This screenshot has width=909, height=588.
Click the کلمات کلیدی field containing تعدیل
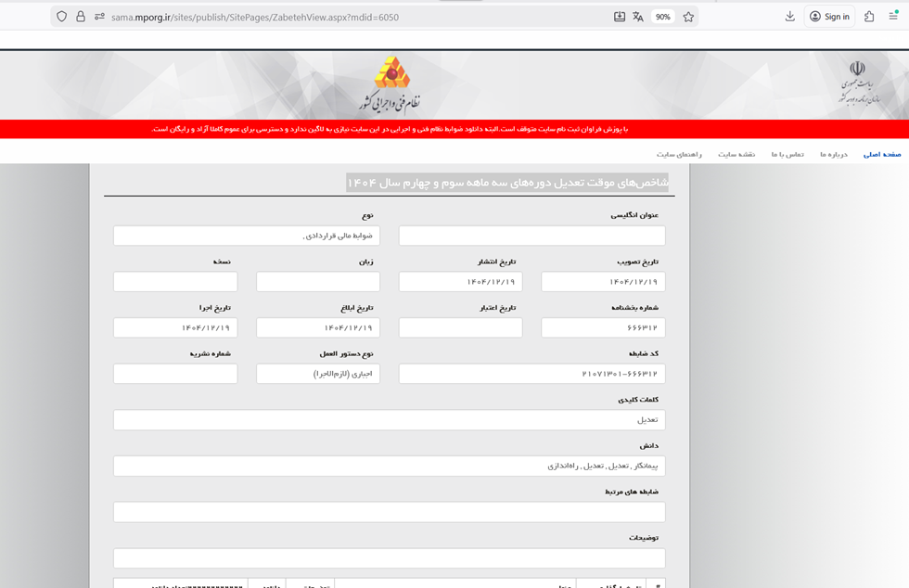[389, 420]
